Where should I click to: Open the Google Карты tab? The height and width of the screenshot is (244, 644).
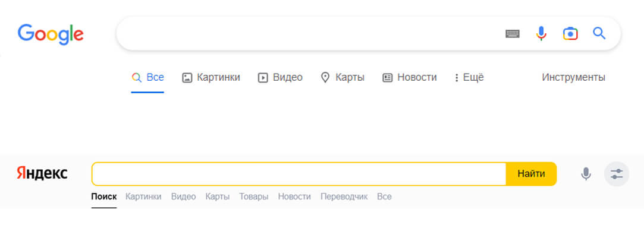pyautogui.click(x=343, y=77)
